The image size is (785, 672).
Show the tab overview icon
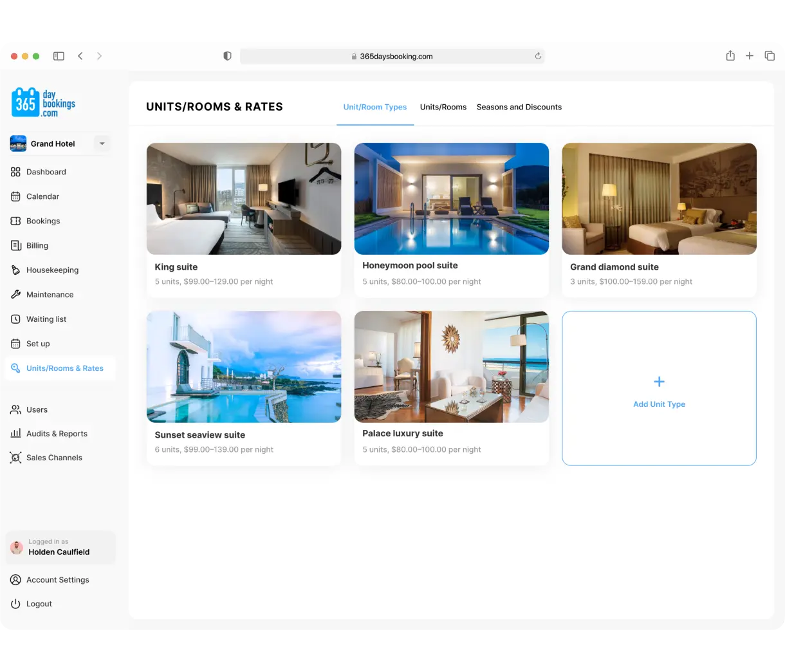[770, 56]
